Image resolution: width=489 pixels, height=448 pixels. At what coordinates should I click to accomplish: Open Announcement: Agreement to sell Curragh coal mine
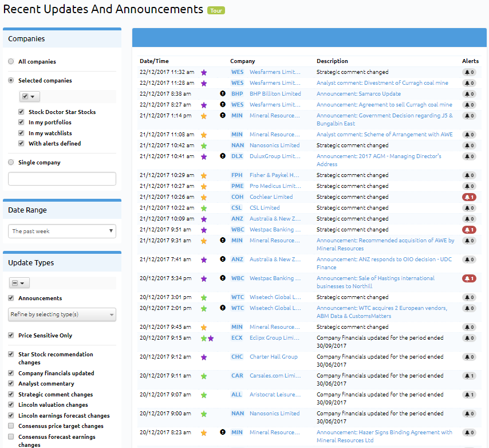[385, 104]
